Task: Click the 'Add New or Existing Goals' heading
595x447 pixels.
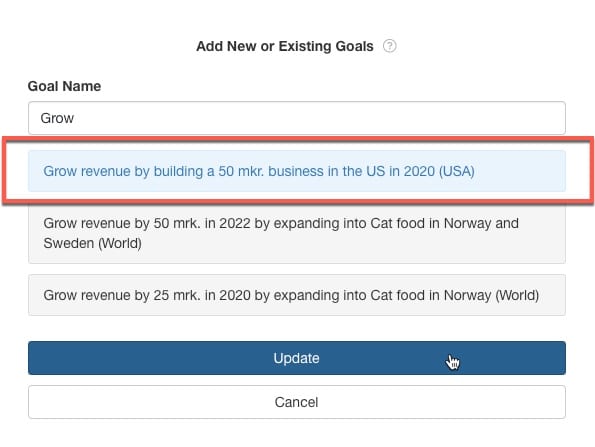Action: 285,46
